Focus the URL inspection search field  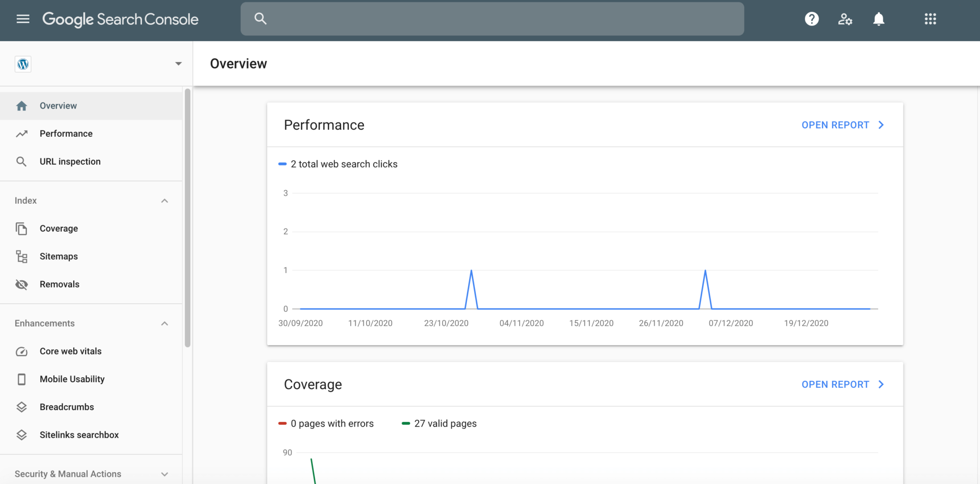click(x=492, y=19)
